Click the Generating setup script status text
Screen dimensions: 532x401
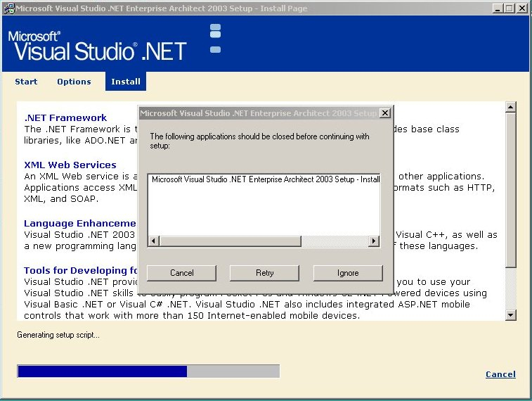click(58, 335)
